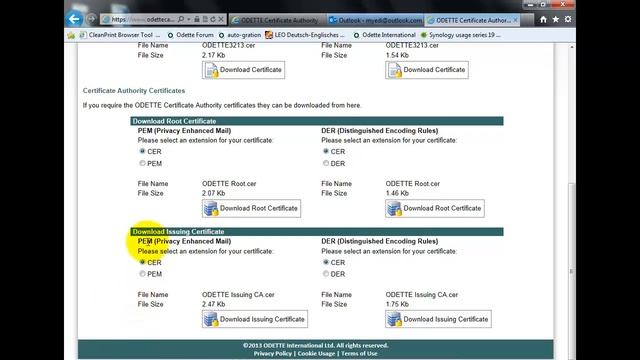Click Download Root Certificate for 2.07 Kb PEM
Viewport: 640px width, 360px height.
pos(251,208)
